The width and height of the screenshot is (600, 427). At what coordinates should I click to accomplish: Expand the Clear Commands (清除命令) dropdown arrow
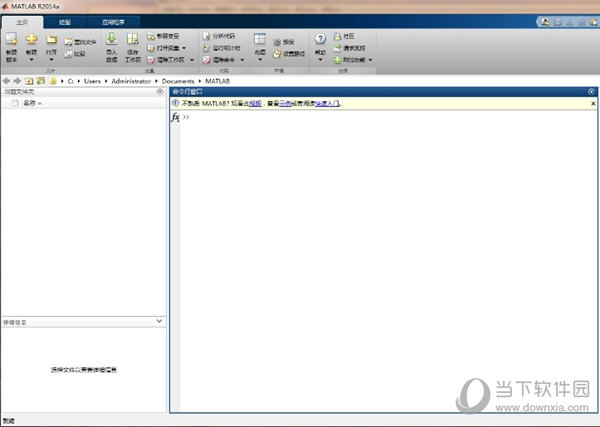(242, 60)
